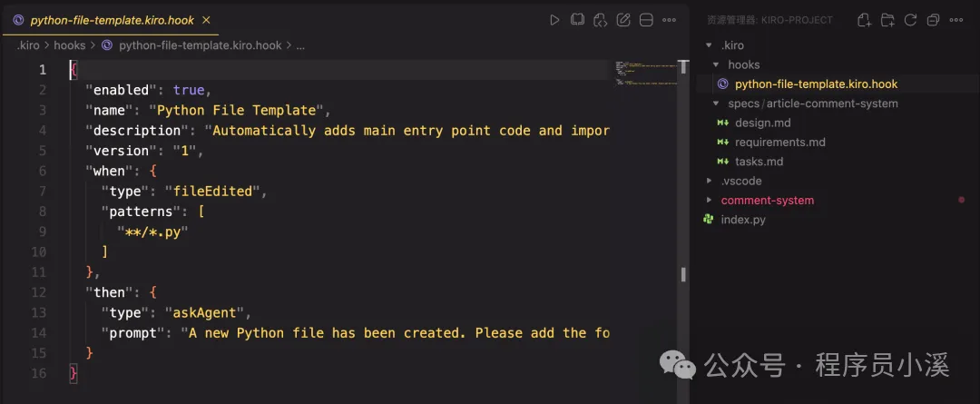Open requirements.md in the explorer
This screenshot has width=980, height=404.
coord(780,142)
